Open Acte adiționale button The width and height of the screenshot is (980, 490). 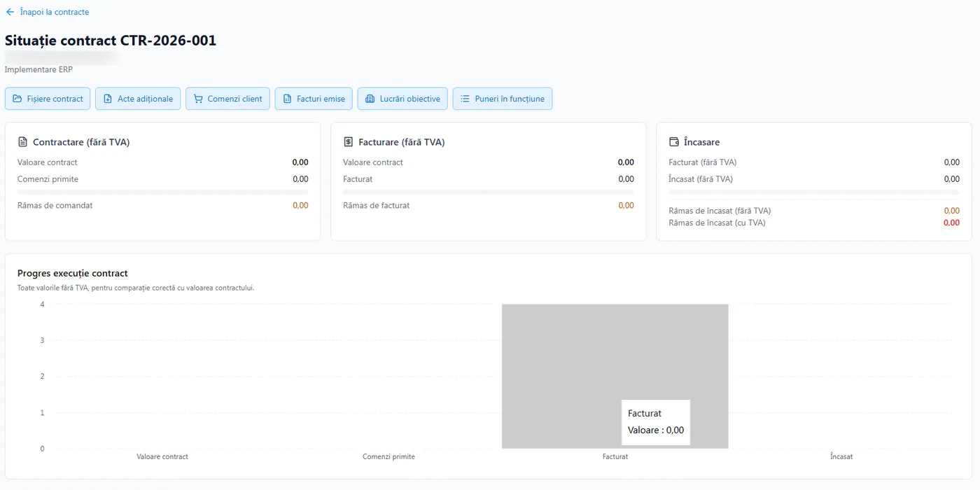point(138,99)
